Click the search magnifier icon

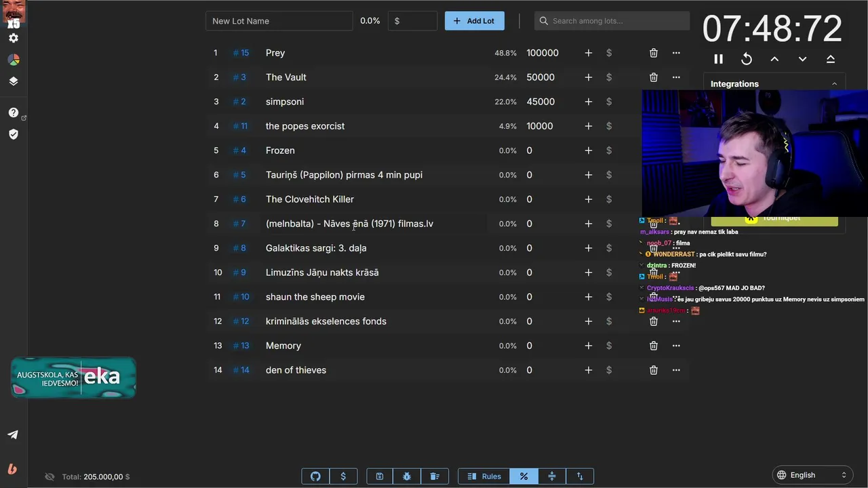coord(544,21)
